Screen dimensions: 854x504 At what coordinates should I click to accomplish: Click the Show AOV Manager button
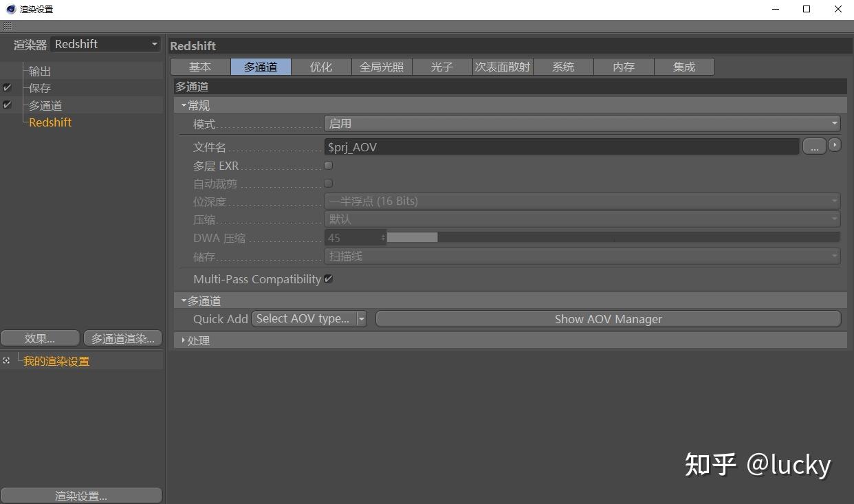(608, 318)
